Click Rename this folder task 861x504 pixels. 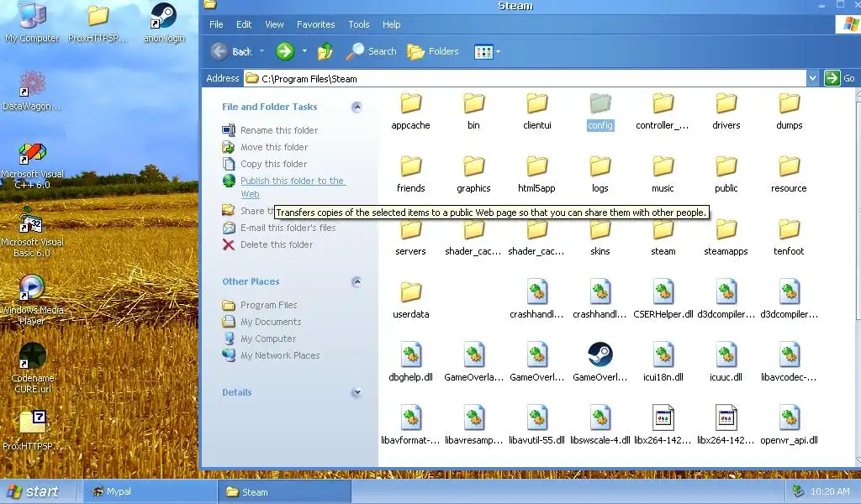(270, 130)
